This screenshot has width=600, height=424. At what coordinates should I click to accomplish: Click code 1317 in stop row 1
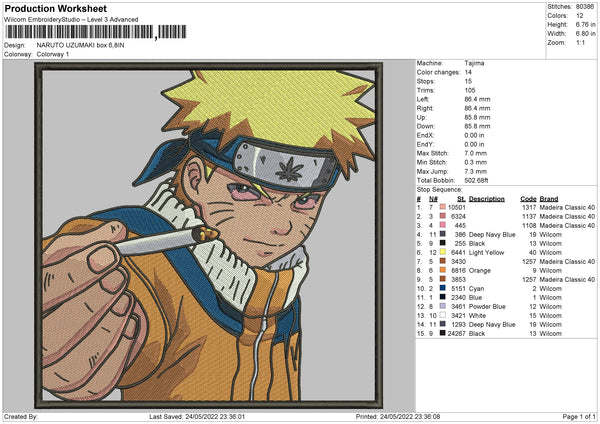(529, 207)
